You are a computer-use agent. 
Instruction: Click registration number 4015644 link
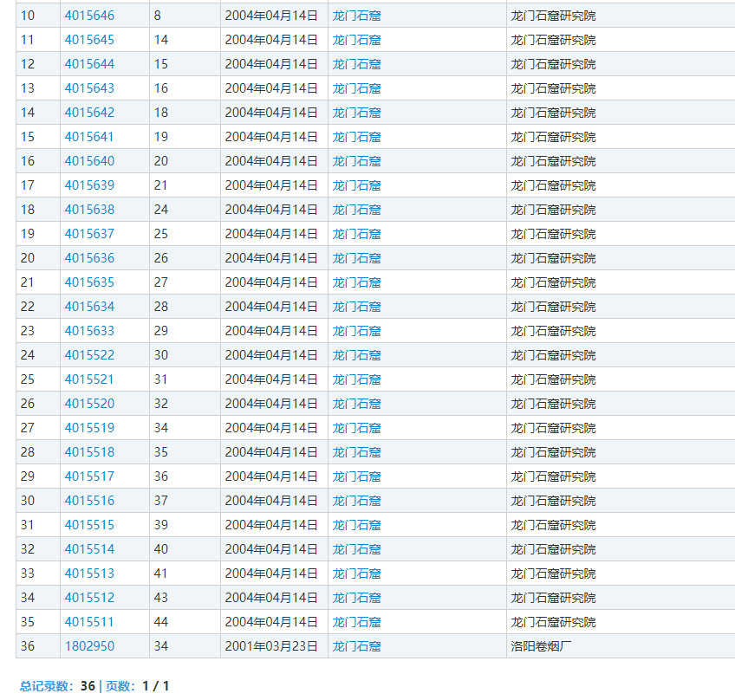89,64
